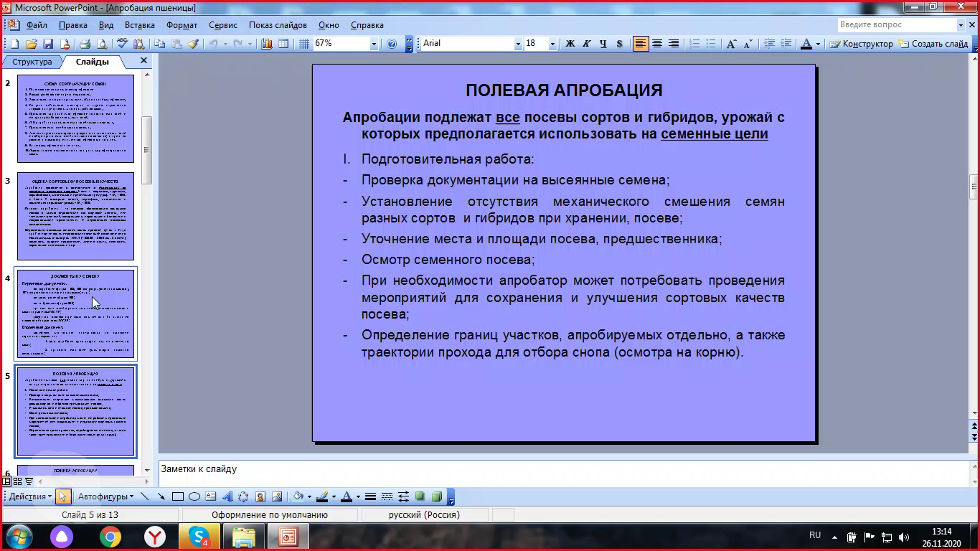Open the Line style options
The image size is (980, 551).
pyautogui.click(x=370, y=496)
